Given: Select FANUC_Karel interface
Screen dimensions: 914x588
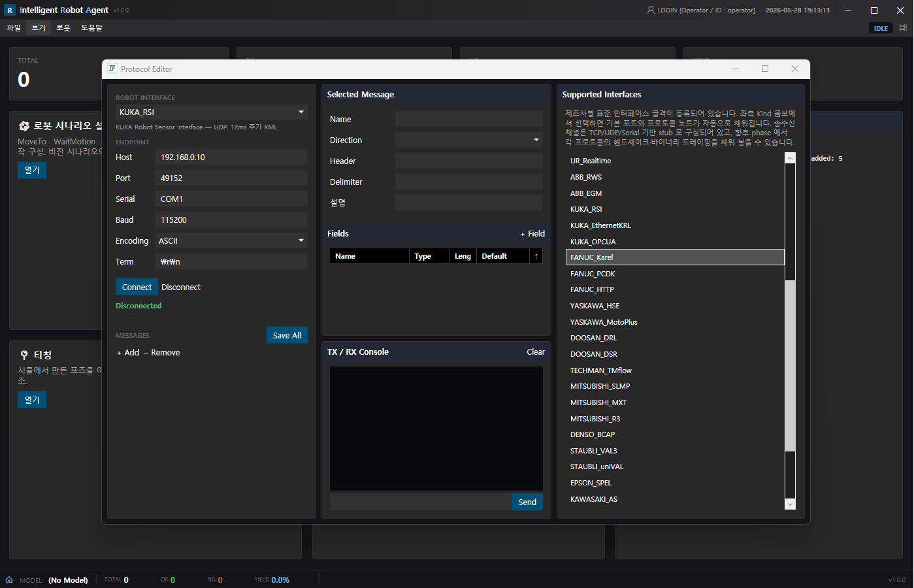Looking at the screenshot, I should pyautogui.click(x=675, y=257).
